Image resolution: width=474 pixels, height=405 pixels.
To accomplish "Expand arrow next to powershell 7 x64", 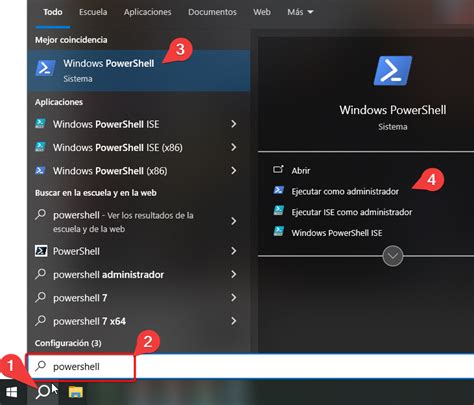I will point(234,321).
